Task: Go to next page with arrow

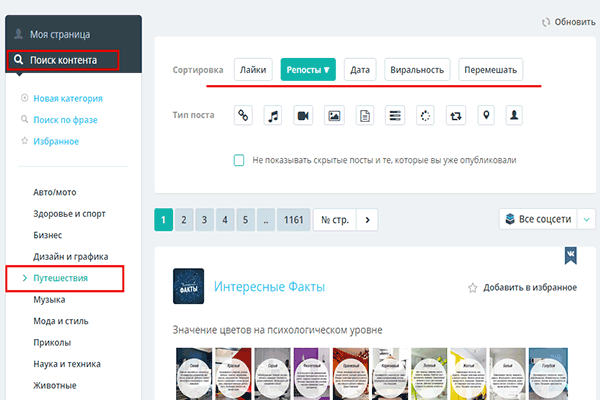Action: tap(368, 219)
